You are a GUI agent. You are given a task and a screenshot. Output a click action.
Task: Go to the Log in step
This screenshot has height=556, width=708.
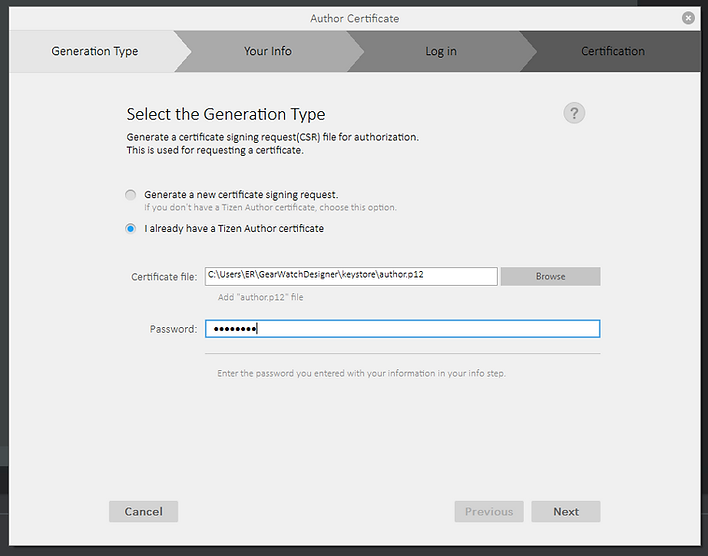coord(441,51)
